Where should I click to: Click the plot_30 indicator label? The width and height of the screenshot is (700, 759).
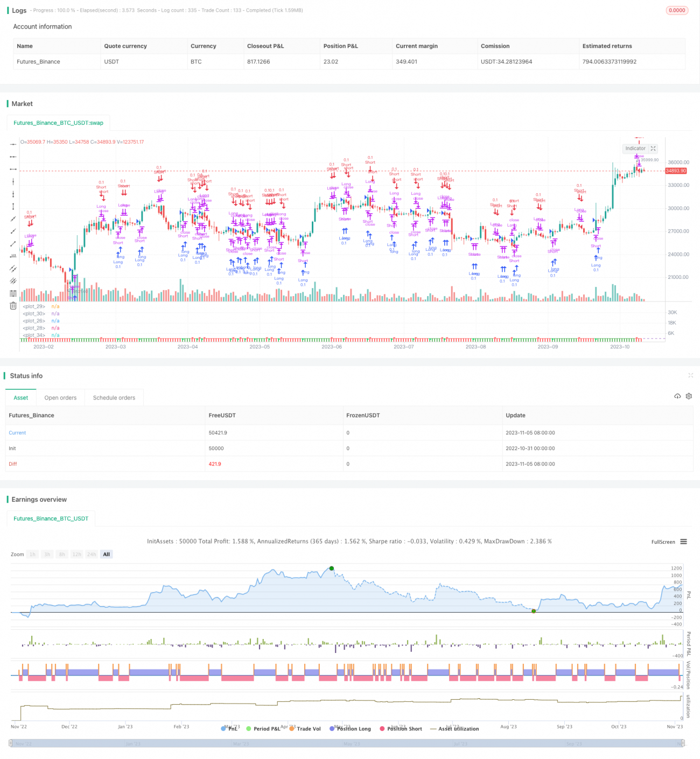(x=33, y=314)
